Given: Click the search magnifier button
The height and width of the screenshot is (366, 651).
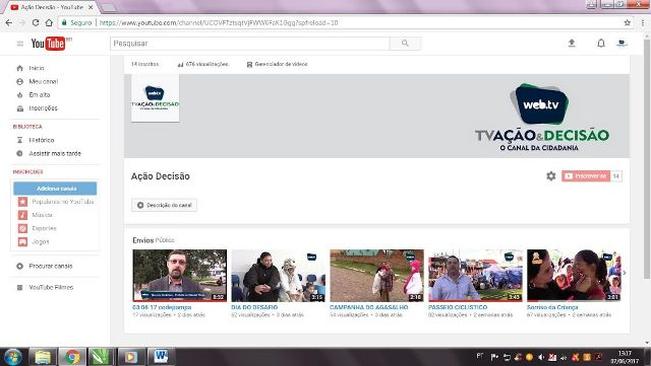Looking at the screenshot, I should (x=405, y=43).
